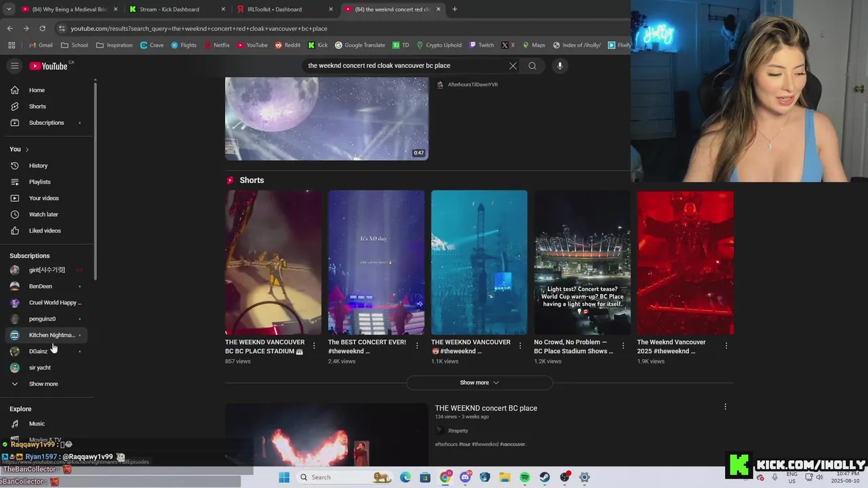Open options for No Crowd No Problem short

pyautogui.click(x=623, y=346)
